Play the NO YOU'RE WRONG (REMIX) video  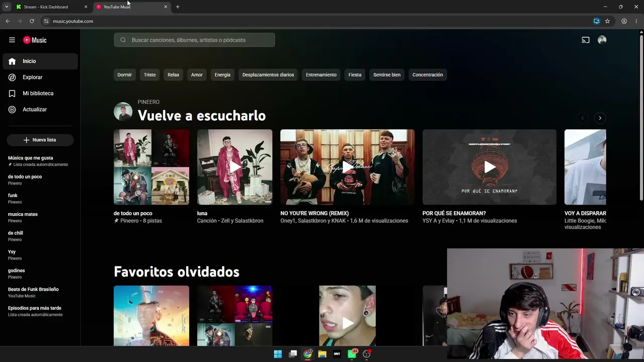348,167
